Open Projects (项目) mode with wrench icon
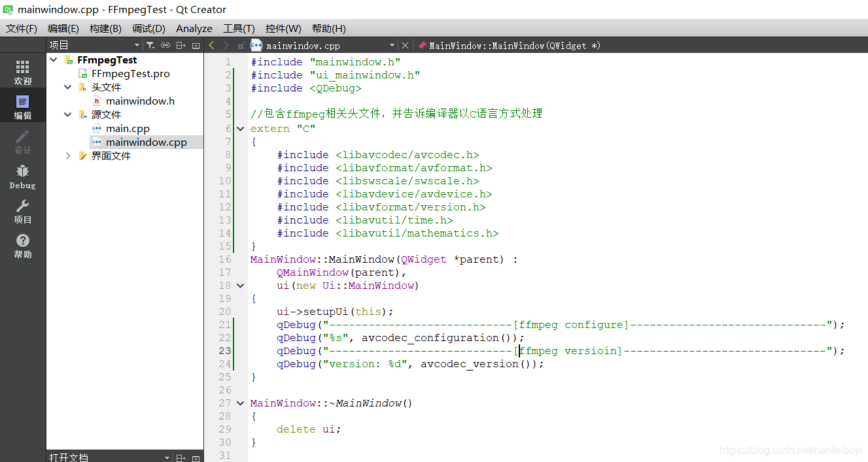868x462 pixels. (x=23, y=211)
